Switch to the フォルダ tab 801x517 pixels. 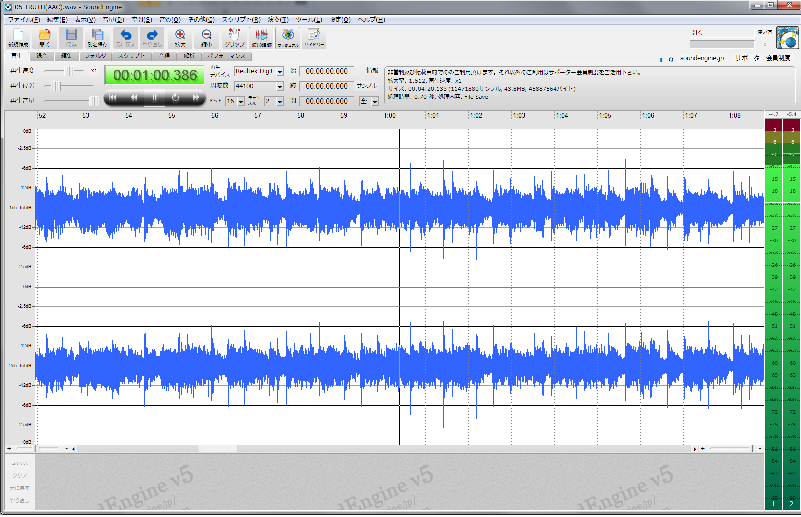(96, 56)
